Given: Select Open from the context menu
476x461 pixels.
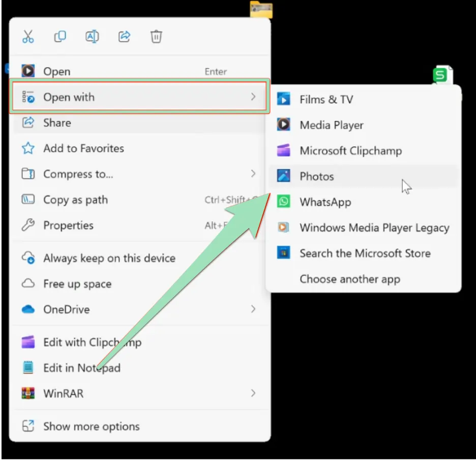Looking at the screenshot, I should (140, 71).
